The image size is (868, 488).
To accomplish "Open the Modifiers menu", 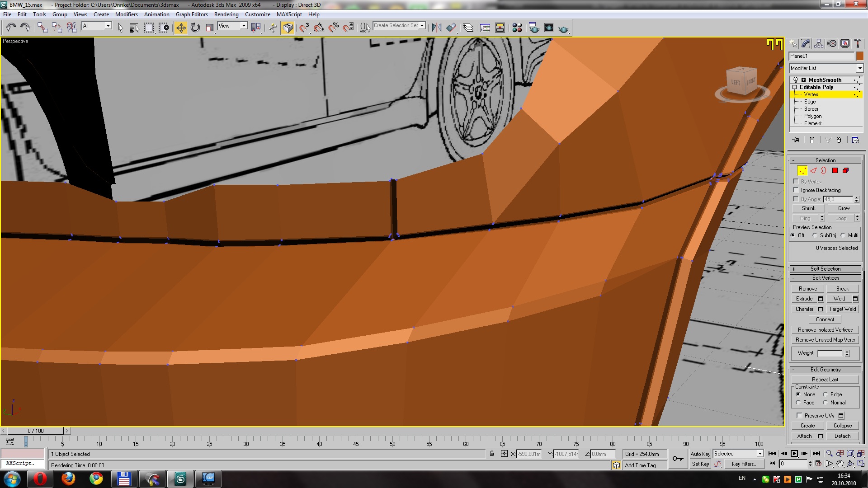I will (126, 14).
